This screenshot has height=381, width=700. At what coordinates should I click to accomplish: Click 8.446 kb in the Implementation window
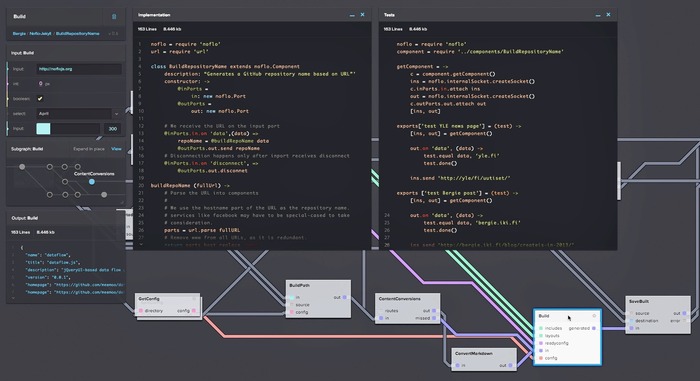coord(172,29)
